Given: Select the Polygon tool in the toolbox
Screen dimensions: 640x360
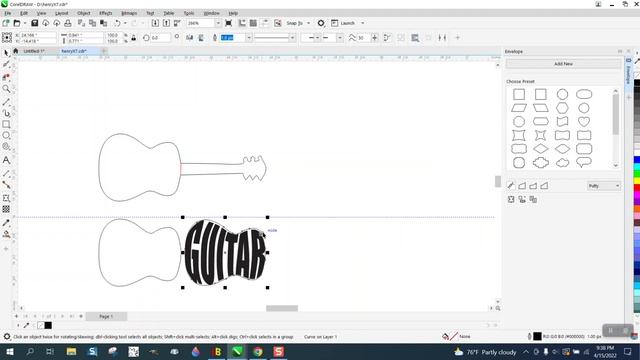Looking at the screenshot, I should click(6, 147).
